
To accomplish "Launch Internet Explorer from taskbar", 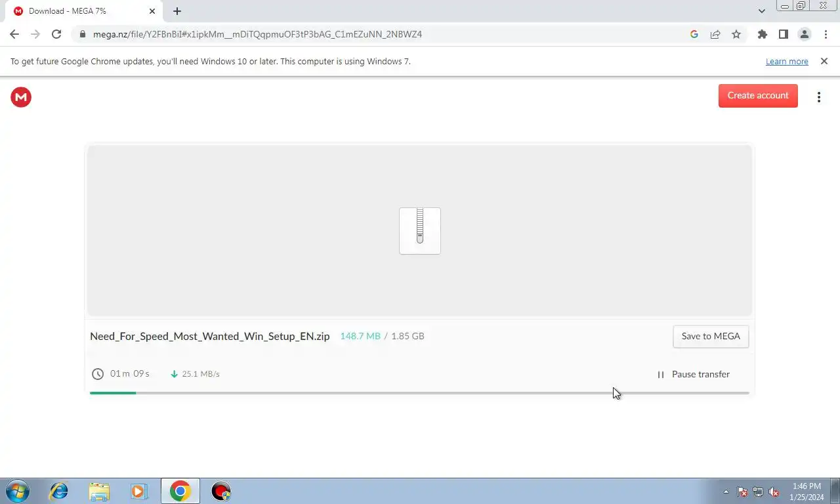I will pyautogui.click(x=59, y=491).
